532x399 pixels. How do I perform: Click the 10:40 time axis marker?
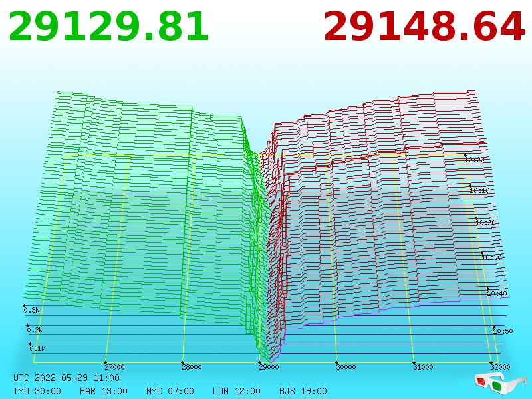tap(497, 293)
